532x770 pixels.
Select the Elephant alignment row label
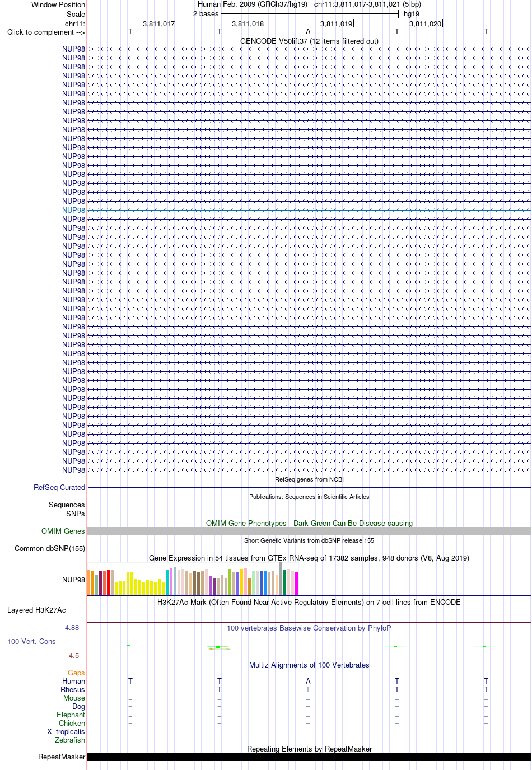click(71, 715)
